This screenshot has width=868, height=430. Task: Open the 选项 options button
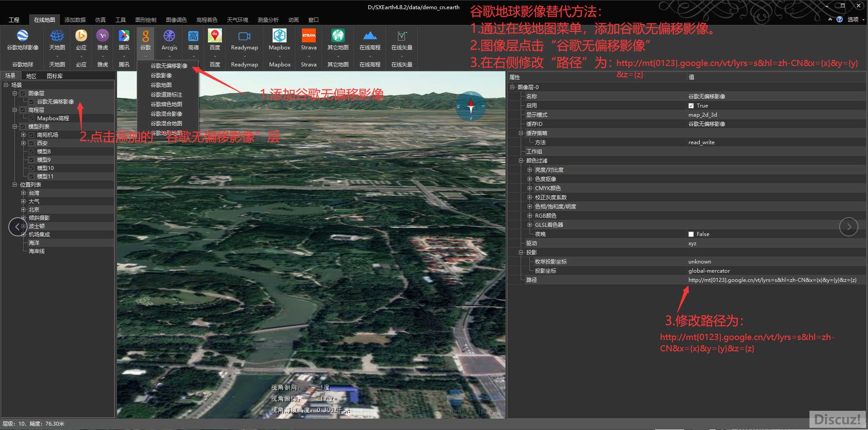(x=853, y=19)
